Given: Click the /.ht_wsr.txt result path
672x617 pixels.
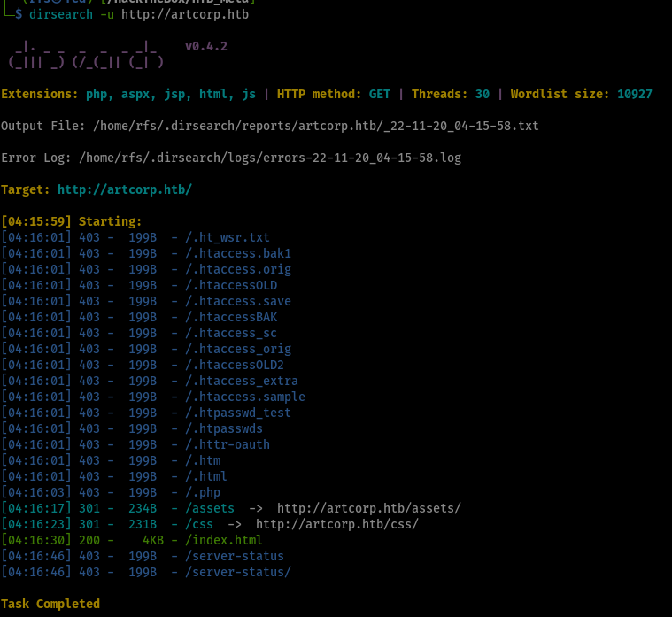Looking at the screenshot, I should click(x=228, y=237).
